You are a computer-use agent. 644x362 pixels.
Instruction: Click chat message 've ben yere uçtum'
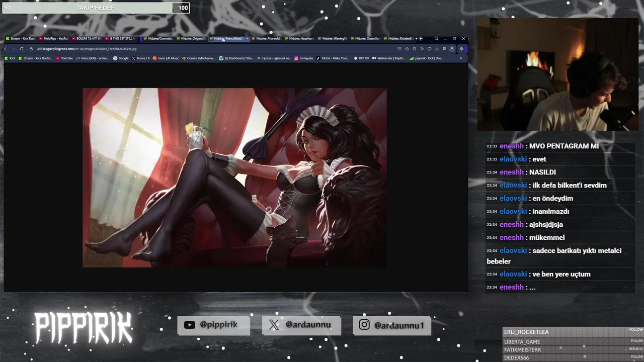561,274
